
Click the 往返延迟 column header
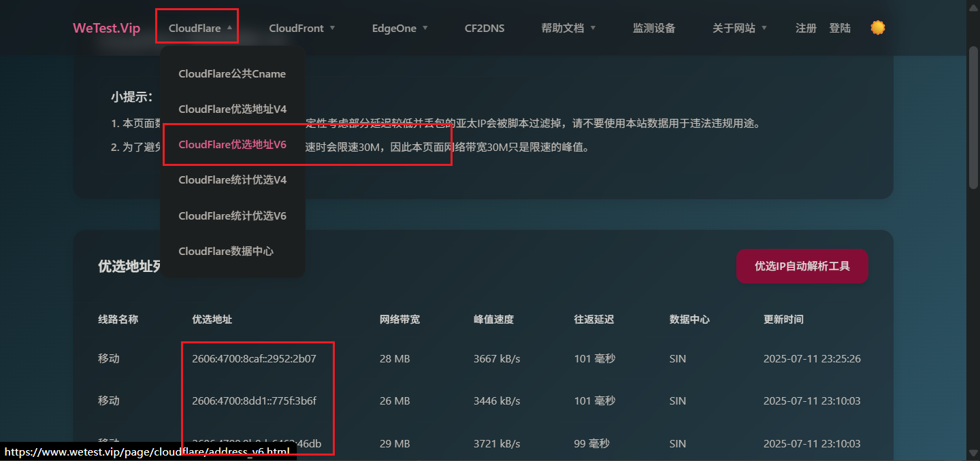pyautogui.click(x=594, y=319)
